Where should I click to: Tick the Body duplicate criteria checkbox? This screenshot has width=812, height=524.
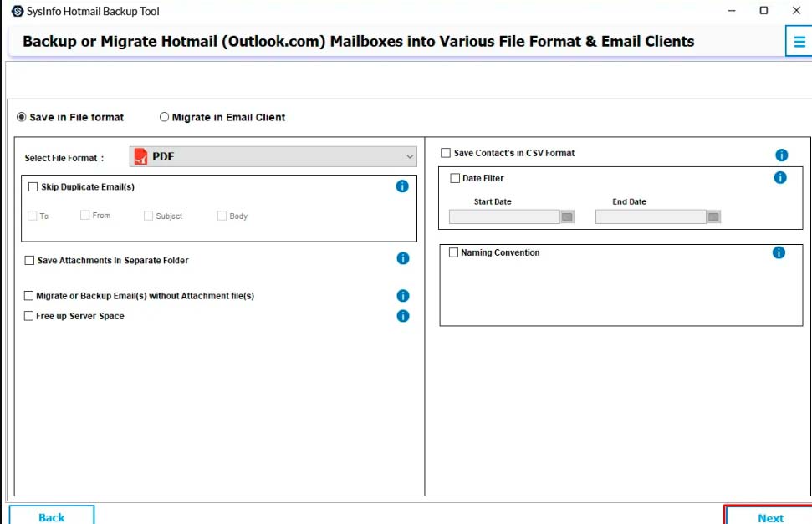pos(222,216)
